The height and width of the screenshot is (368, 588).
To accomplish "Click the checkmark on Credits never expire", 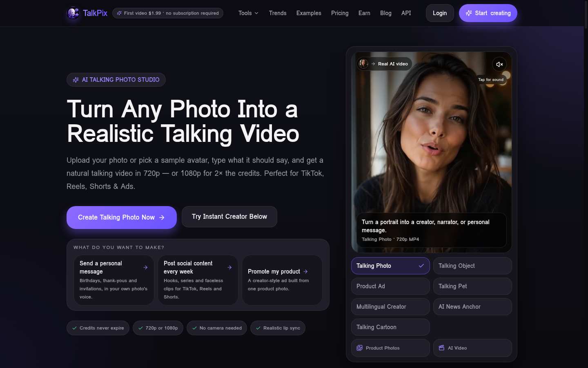I will 74,328.
